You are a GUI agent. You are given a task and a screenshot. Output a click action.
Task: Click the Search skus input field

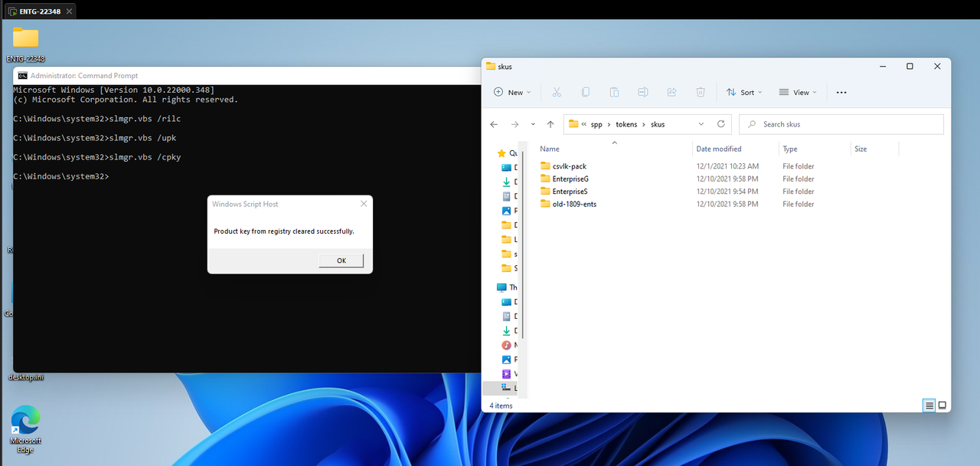pyautogui.click(x=841, y=124)
